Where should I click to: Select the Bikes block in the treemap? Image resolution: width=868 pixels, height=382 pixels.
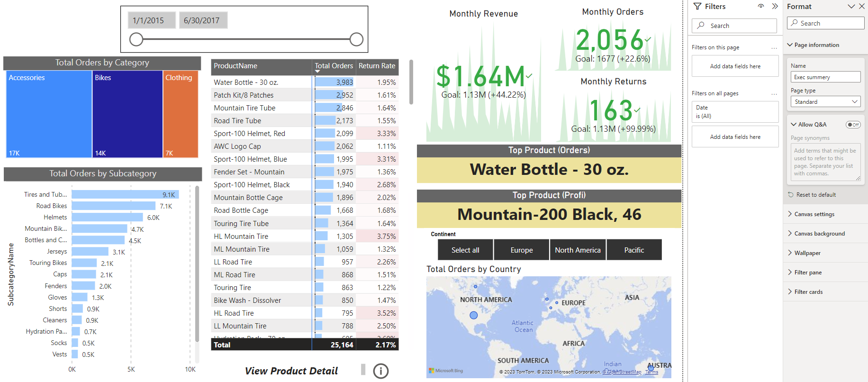point(127,114)
